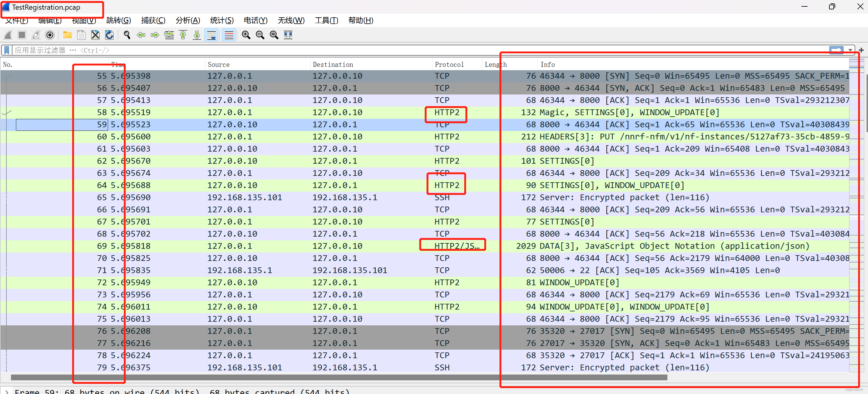Toggle packet colorization rules button
This screenshot has height=394, width=868.
coord(229,35)
